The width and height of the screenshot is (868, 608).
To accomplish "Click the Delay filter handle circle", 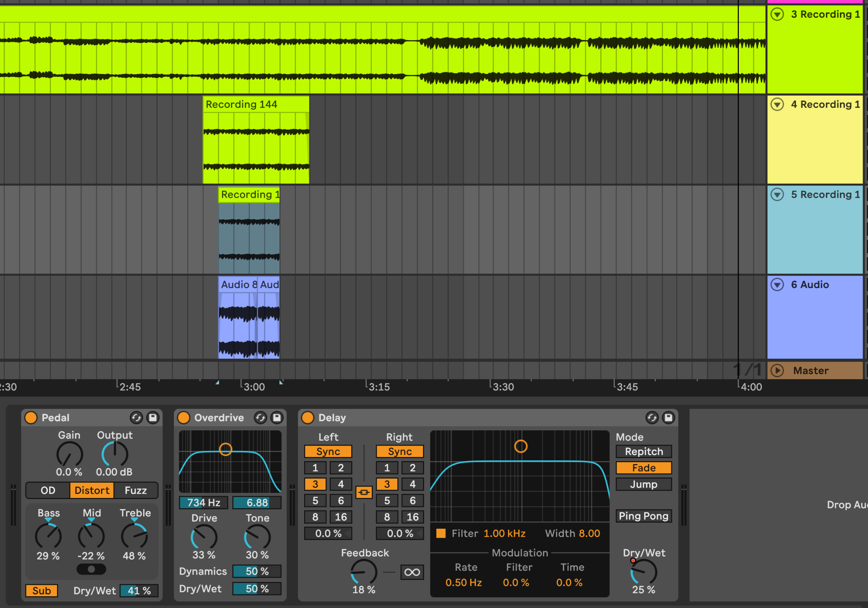I will (x=521, y=446).
